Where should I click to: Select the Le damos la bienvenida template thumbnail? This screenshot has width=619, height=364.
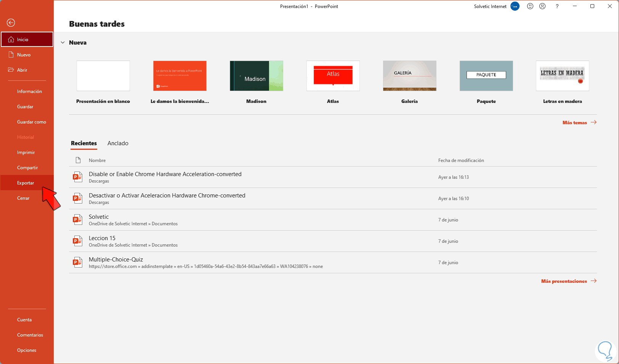tap(180, 76)
